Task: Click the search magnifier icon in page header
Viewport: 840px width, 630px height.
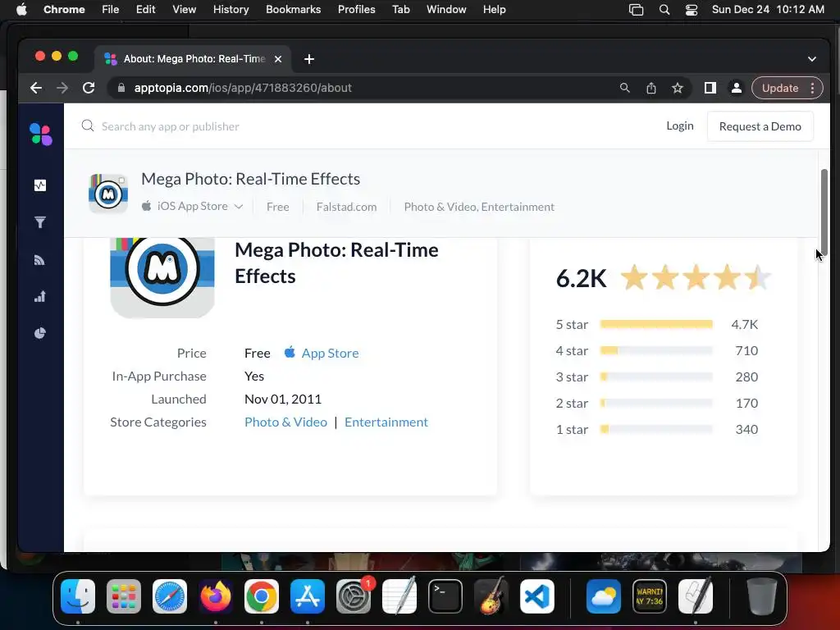Action: point(88,126)
